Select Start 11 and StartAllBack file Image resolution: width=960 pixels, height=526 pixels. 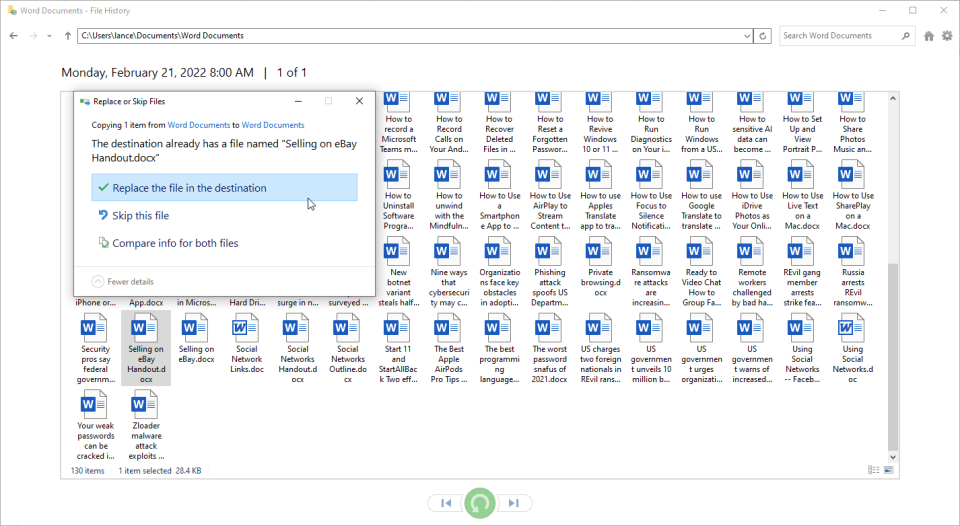(398, 348)
